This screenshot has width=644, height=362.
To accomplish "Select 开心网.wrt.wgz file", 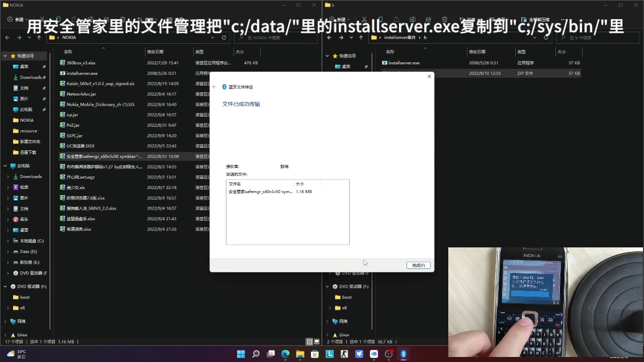I will (80, 177).
